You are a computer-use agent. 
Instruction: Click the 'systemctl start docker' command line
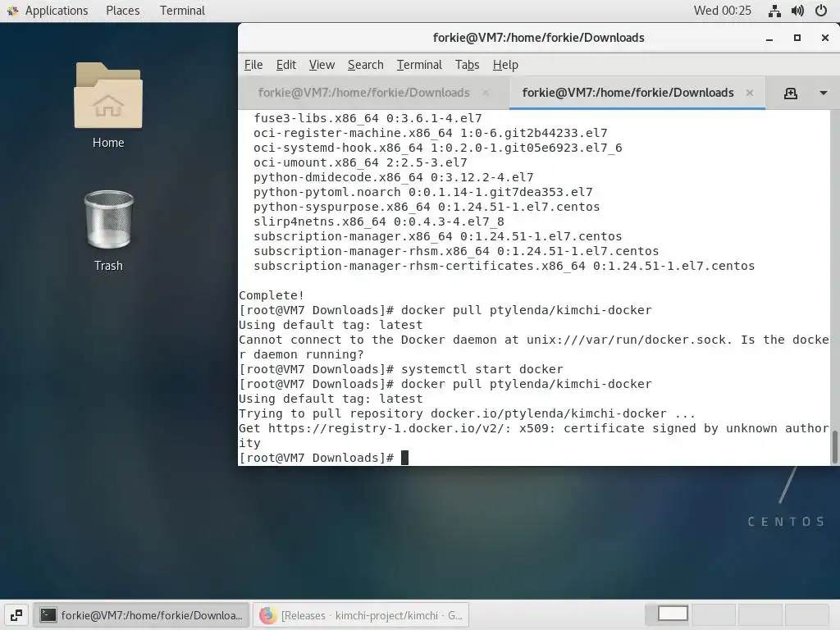tap(401, 369)
